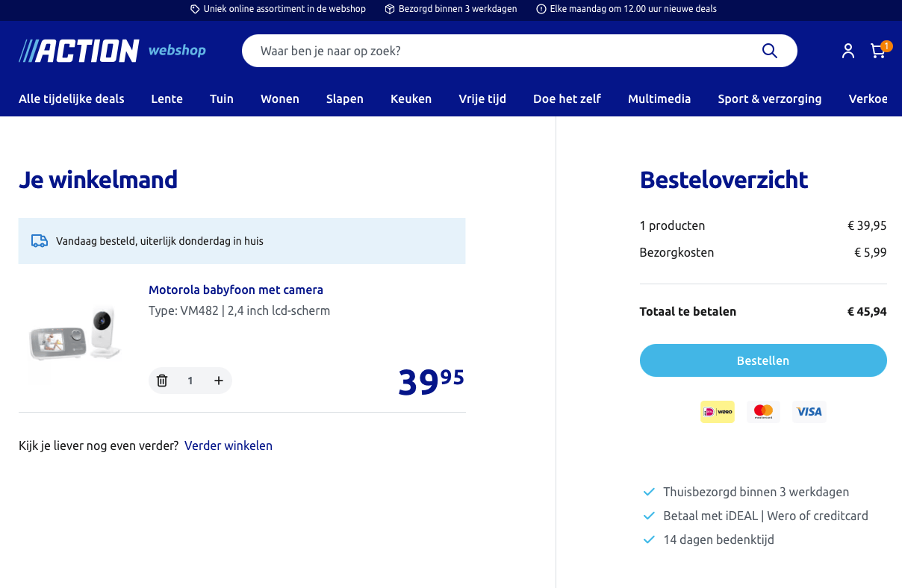The image size is (902, 588).
Task: Click the Mastercard payment logo
Action: [763, 412]
